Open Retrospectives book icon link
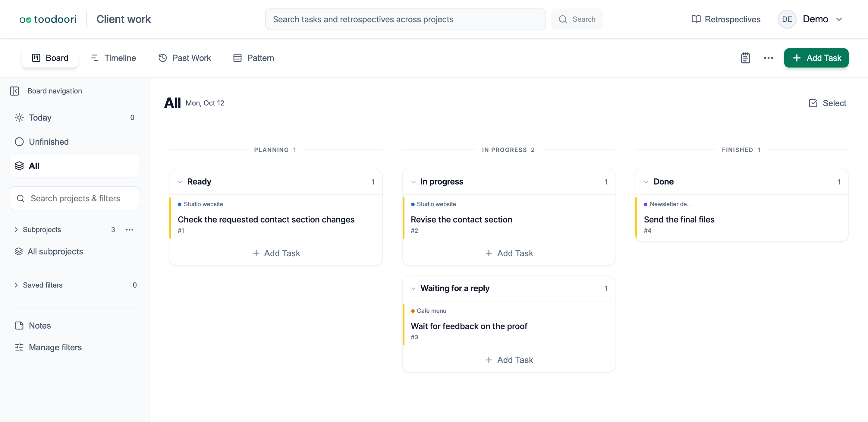The height and width of the screenshot is (422, 868). 726,19
